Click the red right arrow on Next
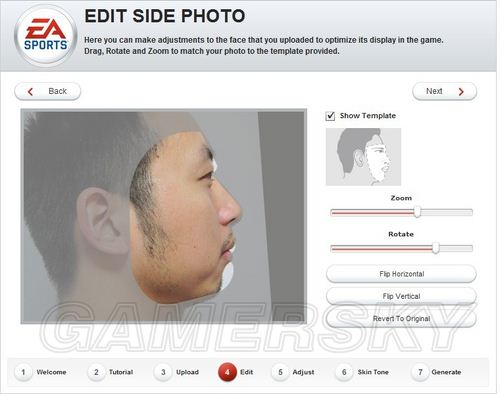Viewport: 500px width, 394px height. tap(461, 92)
